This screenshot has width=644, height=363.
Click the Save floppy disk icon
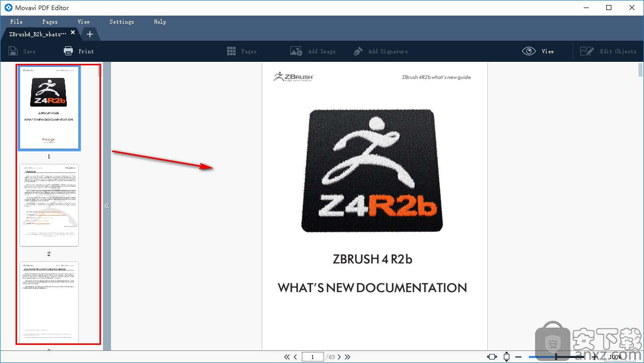pos(13,51)
